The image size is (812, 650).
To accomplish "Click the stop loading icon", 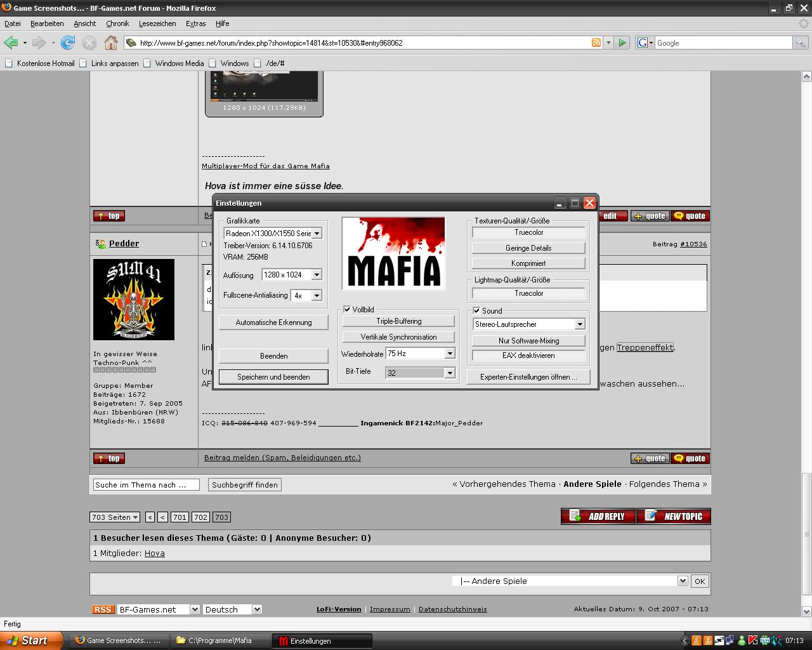I will (89, 43).
